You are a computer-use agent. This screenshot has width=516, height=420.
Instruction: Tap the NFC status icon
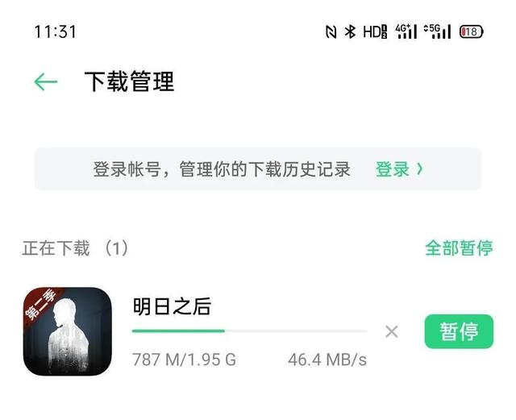click(331, 32)
